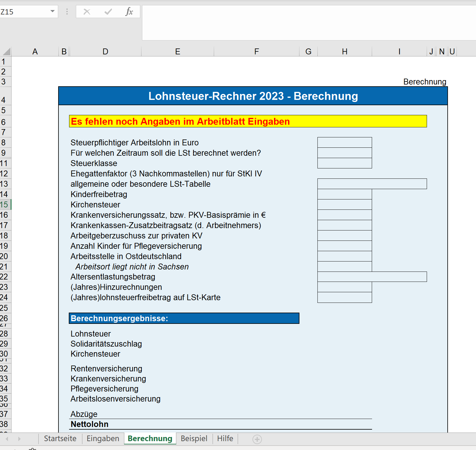Select column A header
This screenshot has width=476, height=450.
pyautogui.click(x=35, y=51)
